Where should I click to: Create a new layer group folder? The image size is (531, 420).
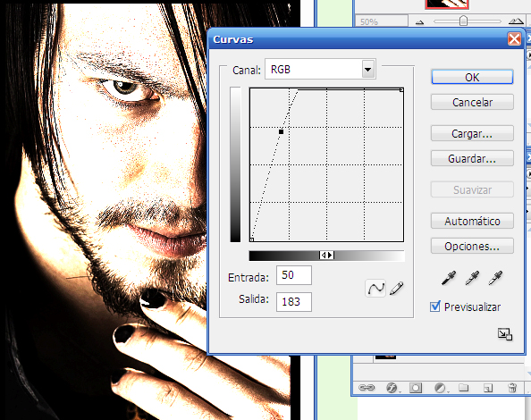coord(464,388)
